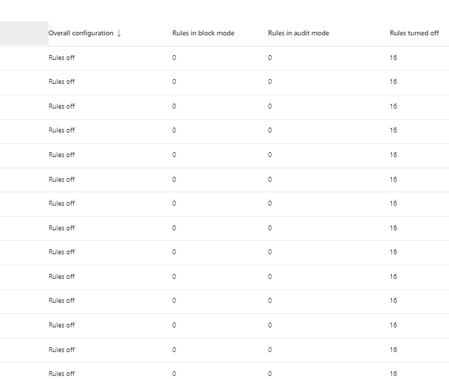Screen dimensions: 449x379
Task: Click audit mode value 0 in first row
Action: (x=270, y=58)
